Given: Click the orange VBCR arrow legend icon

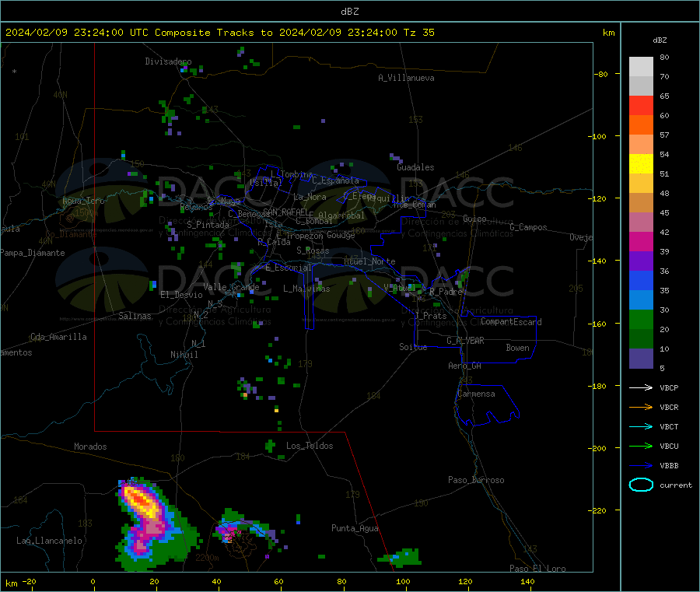Looking at the screenshot, I should point(641,407).
